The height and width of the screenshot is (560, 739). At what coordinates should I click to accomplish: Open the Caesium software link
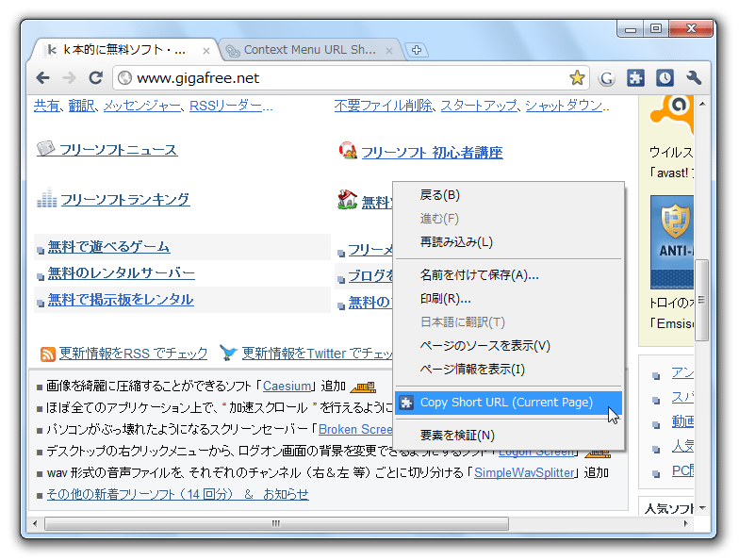287,387
